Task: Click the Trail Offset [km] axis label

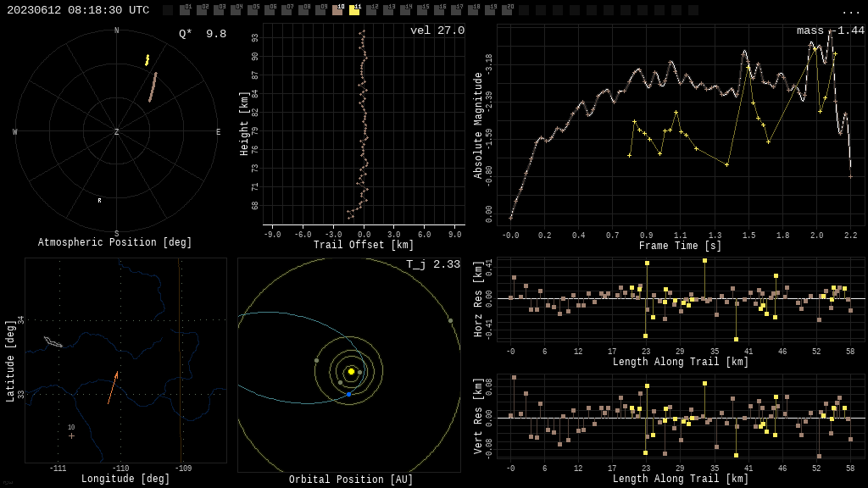Action: pyautogui.click(x=363, y=245)
